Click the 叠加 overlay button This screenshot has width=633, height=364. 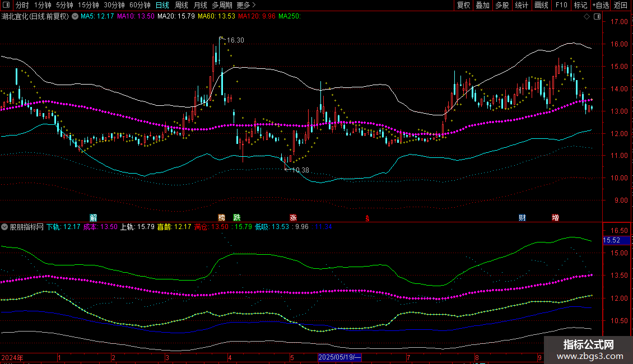(482, 5)
